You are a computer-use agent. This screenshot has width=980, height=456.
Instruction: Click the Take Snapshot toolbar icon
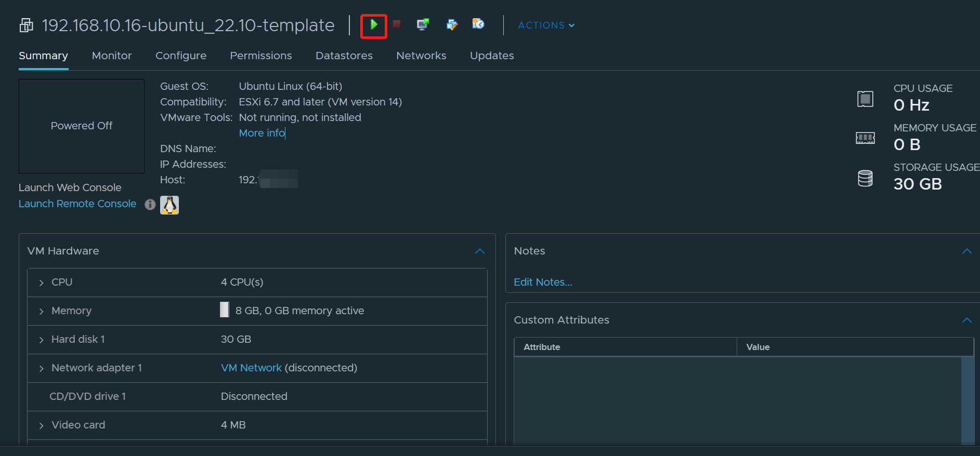478,24
